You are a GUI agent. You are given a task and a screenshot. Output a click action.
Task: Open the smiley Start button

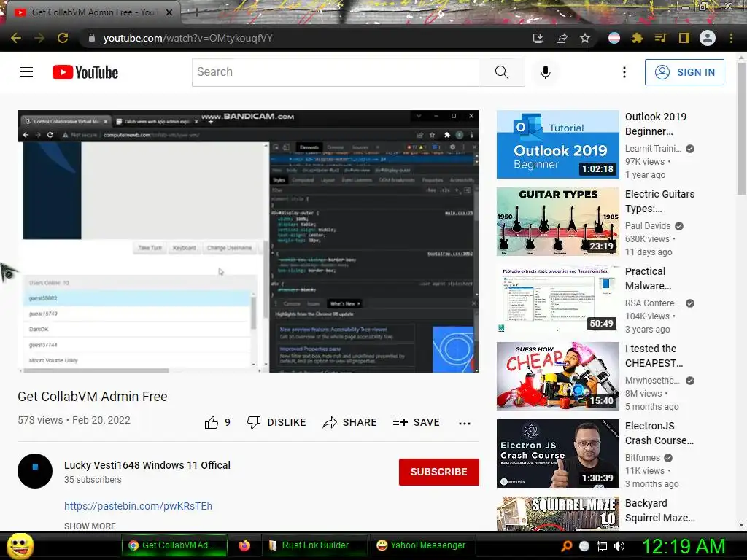point(20,545)
